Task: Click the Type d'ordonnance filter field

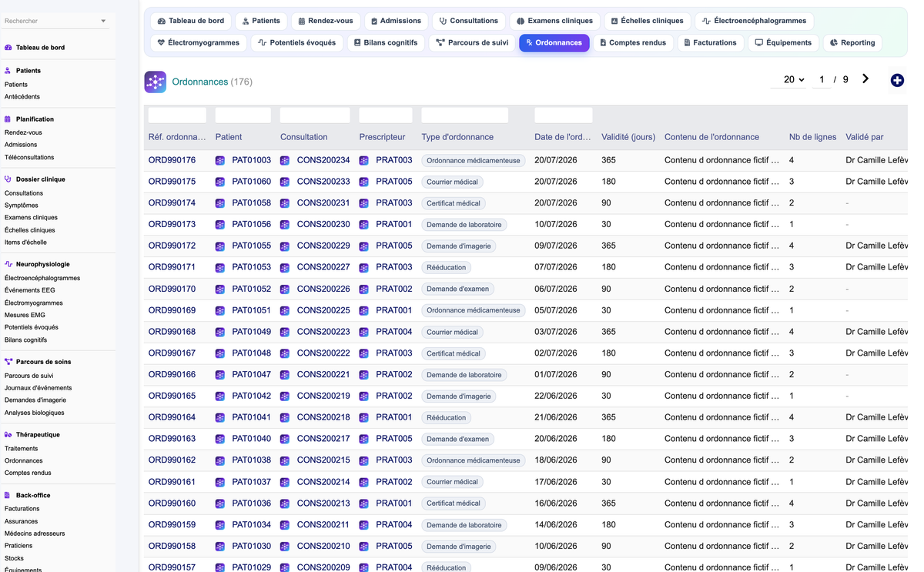Action: pos(465,115)
